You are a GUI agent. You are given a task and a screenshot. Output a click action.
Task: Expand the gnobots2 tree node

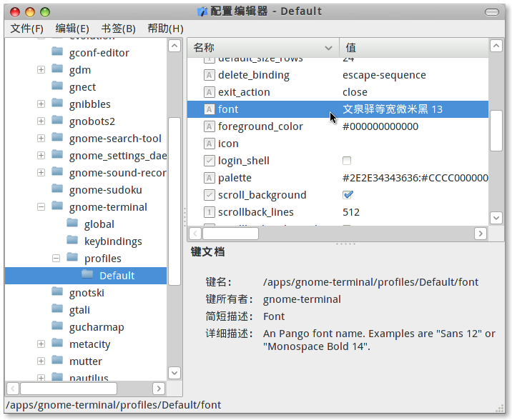pyautogui.click(x=41, y=121)
